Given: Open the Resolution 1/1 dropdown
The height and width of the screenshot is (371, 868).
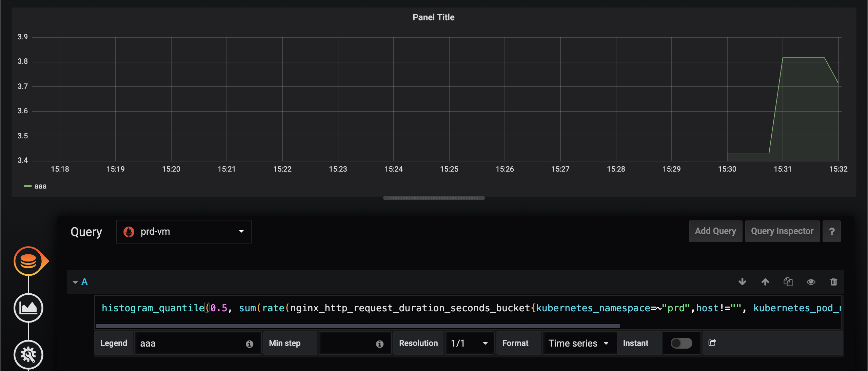Looking at the screenshot, I should click(470, 343).
